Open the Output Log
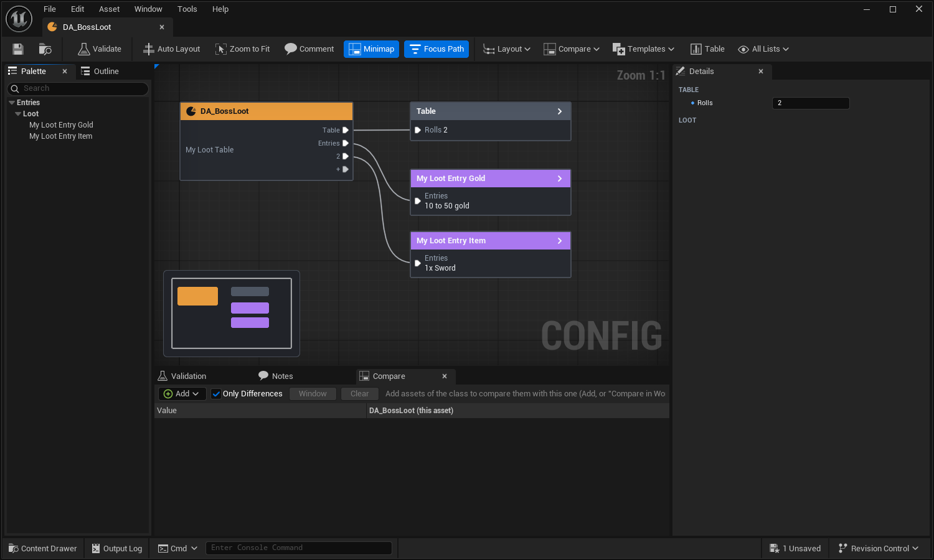The height and width of the screenshot is (560, 934). pos(117,549)
